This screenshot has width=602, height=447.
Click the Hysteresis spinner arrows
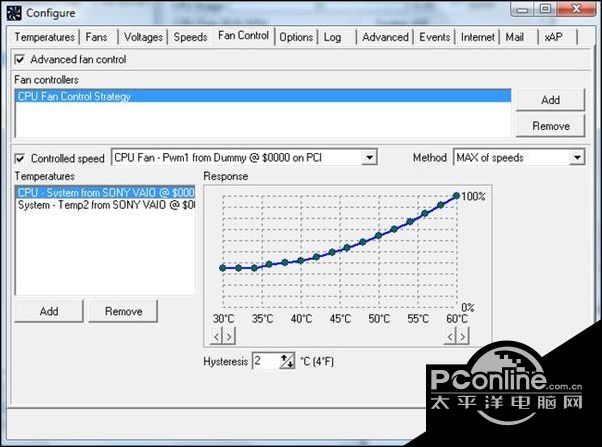(x=288, y=360)
